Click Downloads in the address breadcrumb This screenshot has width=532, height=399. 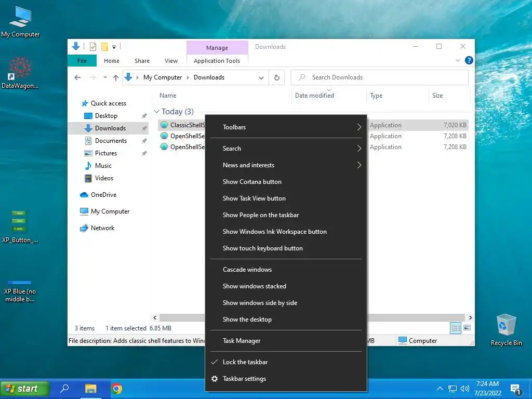tap(209, 77)
